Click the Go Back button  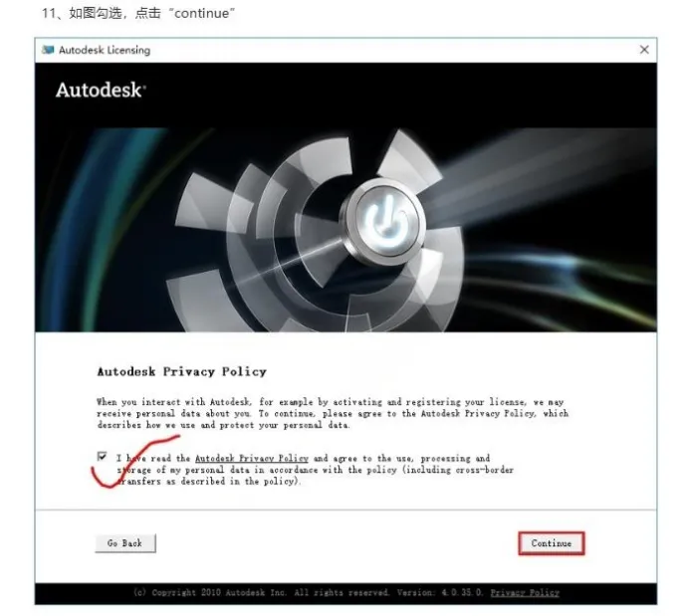coord(125,543)
